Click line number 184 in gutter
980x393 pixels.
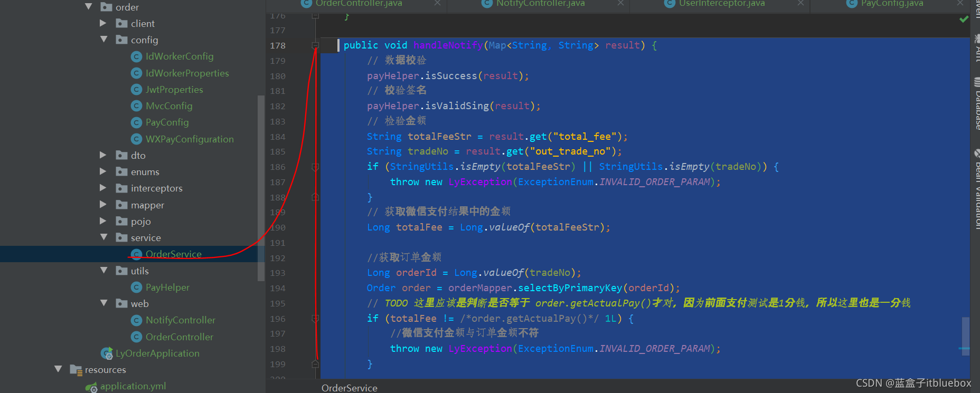click(278, 137)
